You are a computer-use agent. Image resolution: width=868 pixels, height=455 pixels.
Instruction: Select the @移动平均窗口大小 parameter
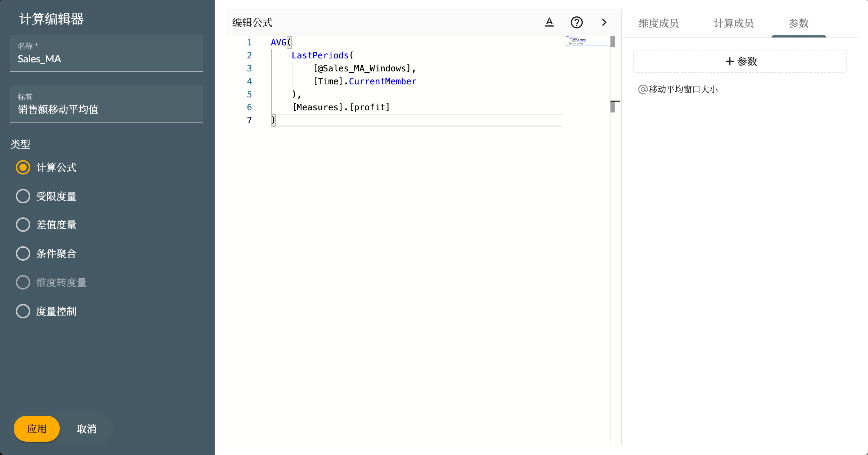pos(678,89)
